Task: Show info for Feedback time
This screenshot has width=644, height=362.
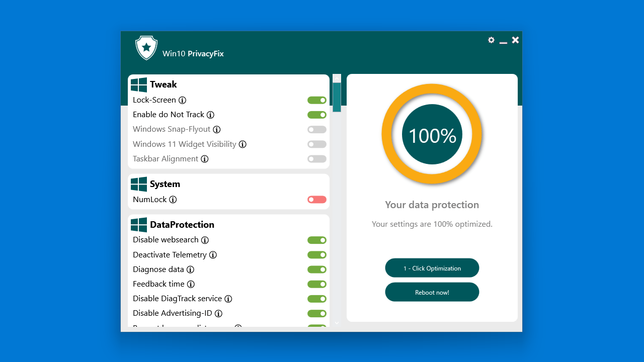Action: click(191, 284)
